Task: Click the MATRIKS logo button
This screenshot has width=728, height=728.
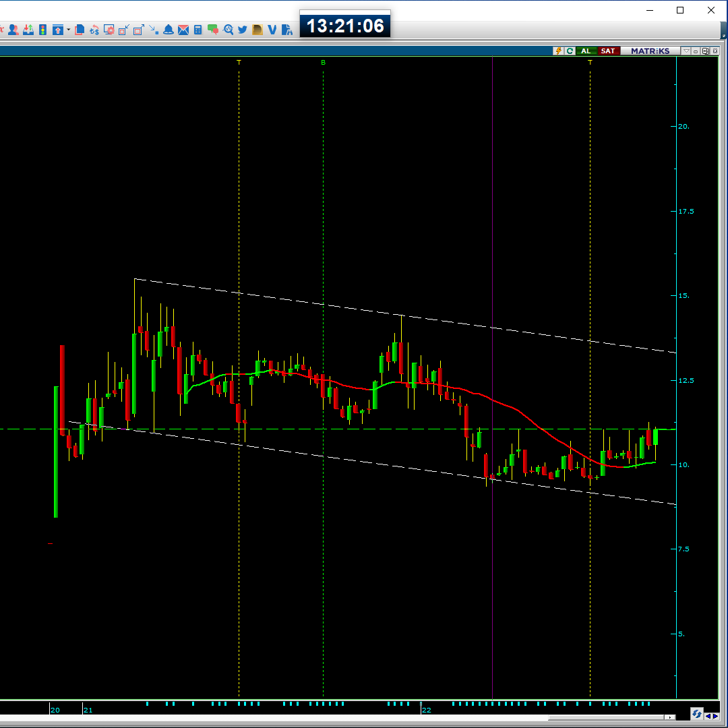Action: coord(650,51)
